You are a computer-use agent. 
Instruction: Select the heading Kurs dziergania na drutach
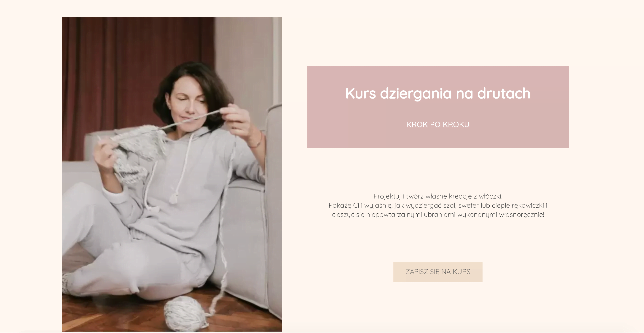[x=438, y=94]
